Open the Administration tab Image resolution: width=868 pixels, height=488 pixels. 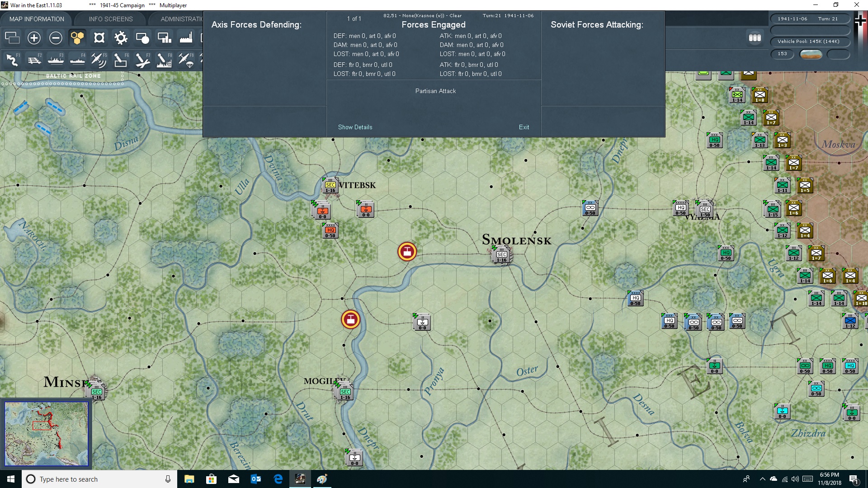pos(182,19)
